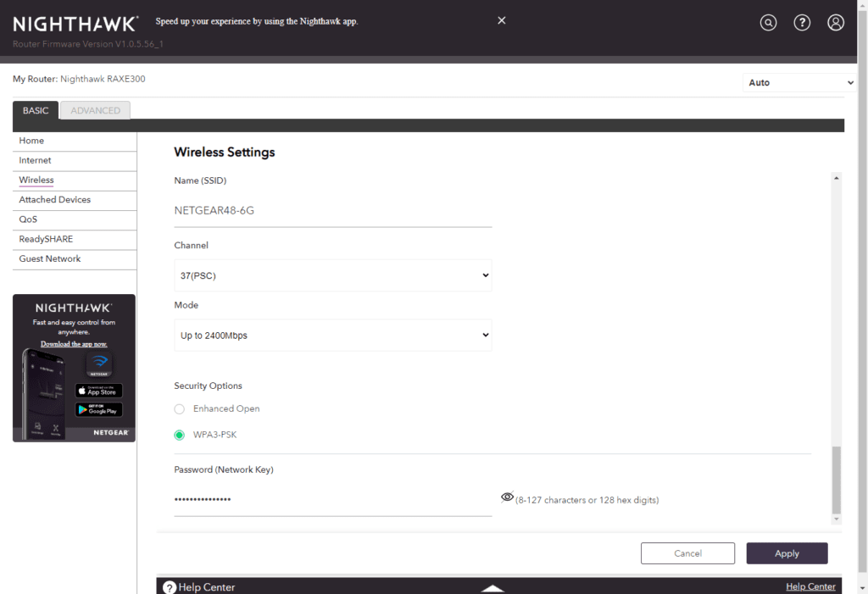Expand the Help Center up arrow
Screen dimensions: 868x594
click(x=492, y=587)
